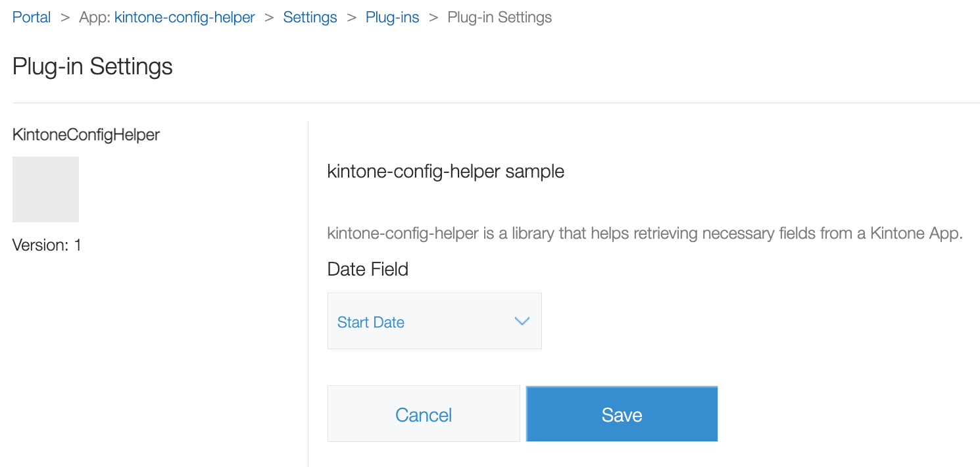Click the current Plug-in Settings breadcrumb text
Image resolution: width=980 pixels, height=467 pixels.
click(x=499, y=18)
